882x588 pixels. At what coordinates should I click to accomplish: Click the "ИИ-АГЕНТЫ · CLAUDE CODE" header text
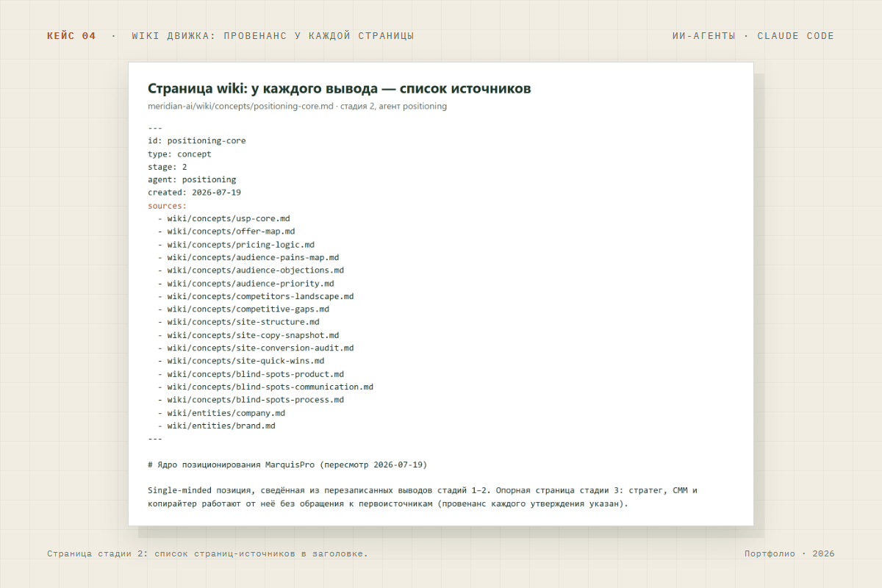coord(753,36)
